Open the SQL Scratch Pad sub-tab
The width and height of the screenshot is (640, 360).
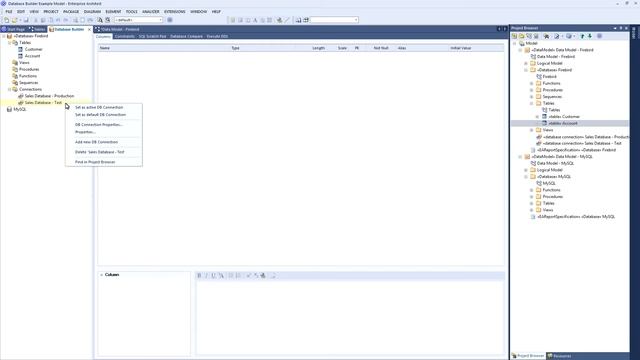pos(152,36)
